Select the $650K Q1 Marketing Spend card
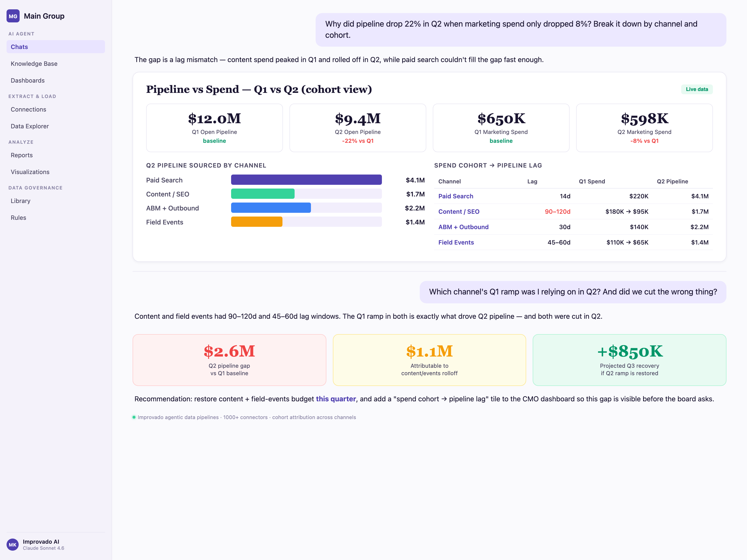 pyautogui.click(x=501, y=128)
